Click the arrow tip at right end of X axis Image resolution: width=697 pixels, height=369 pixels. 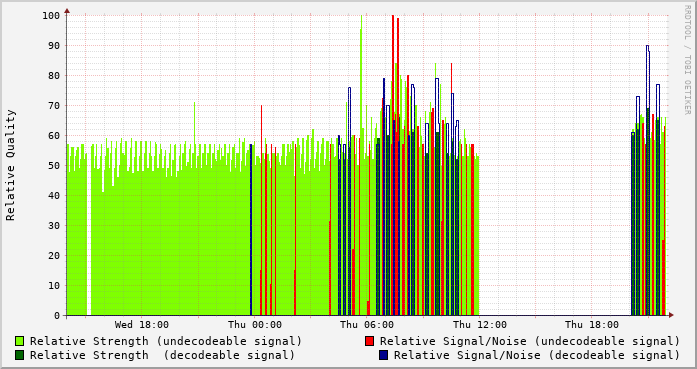tap(671, 315)
